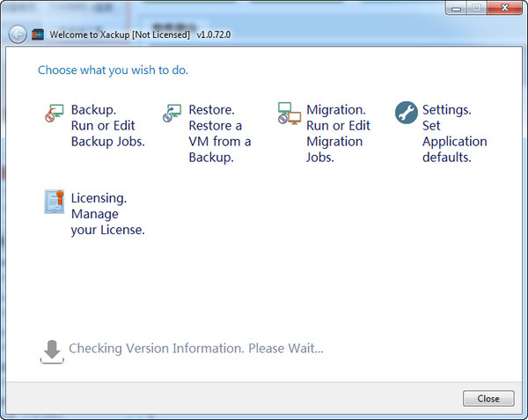The width and height of the screenshot is (528, 420).
Task: Maximize the Xackup window
Action: [476, 8]
